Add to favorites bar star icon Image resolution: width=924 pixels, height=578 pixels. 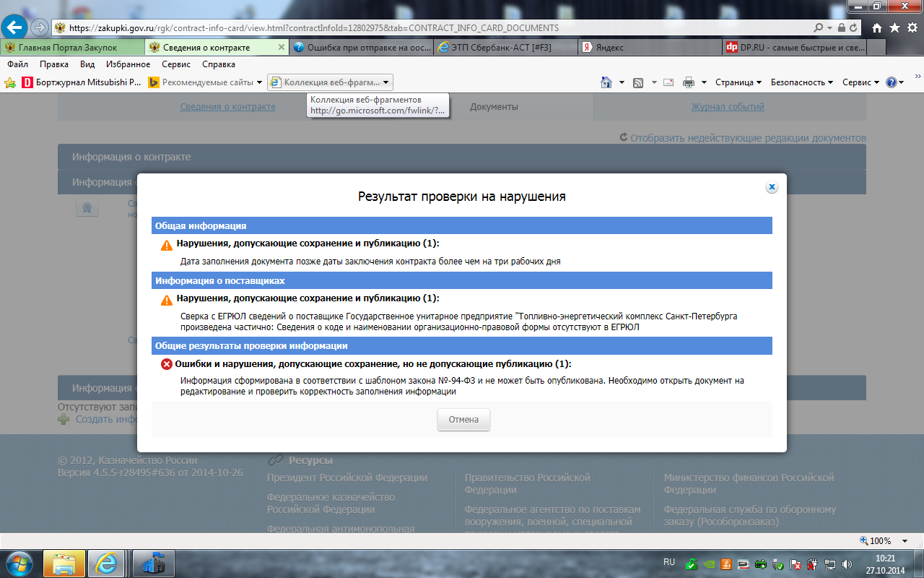click(x=10, y=82)
